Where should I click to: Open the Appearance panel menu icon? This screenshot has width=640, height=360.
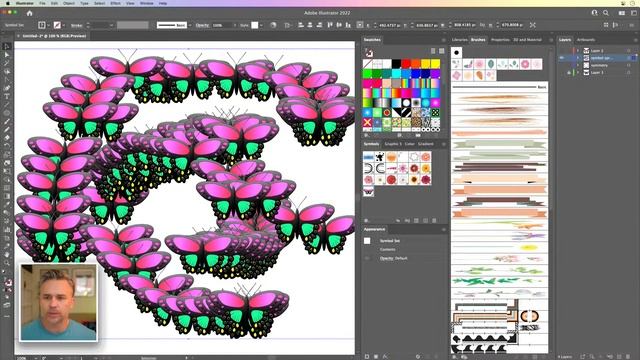[444, 229]
